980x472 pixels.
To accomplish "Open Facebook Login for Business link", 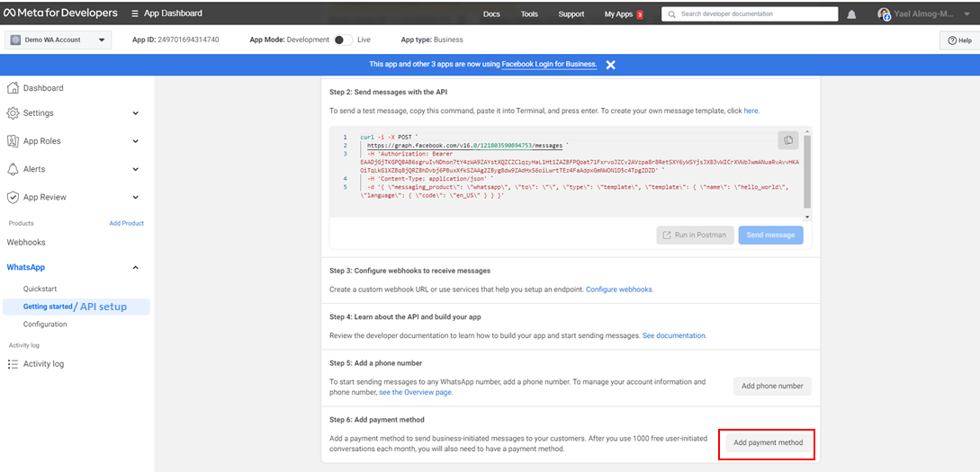I will point(549,65).
